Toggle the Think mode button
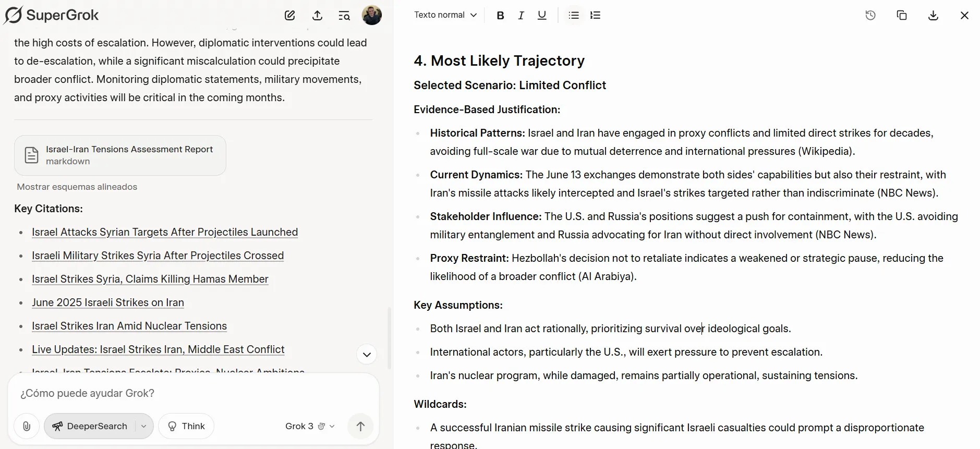This screenshot has width=980, height=449. [x=186, y=426]
